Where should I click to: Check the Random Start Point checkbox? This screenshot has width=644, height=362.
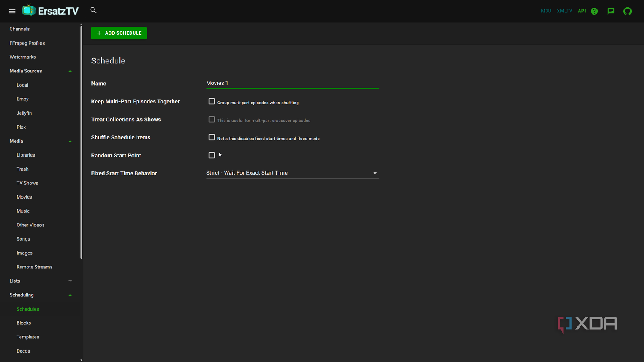(212, 155)
